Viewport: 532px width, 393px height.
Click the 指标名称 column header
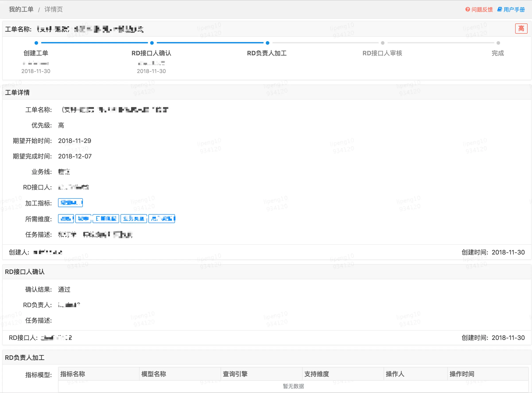point(73,374)
